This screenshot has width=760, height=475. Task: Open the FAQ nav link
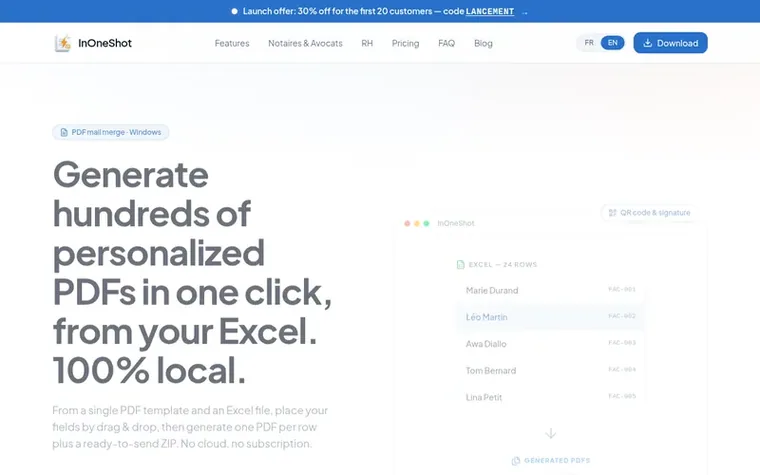446,43
